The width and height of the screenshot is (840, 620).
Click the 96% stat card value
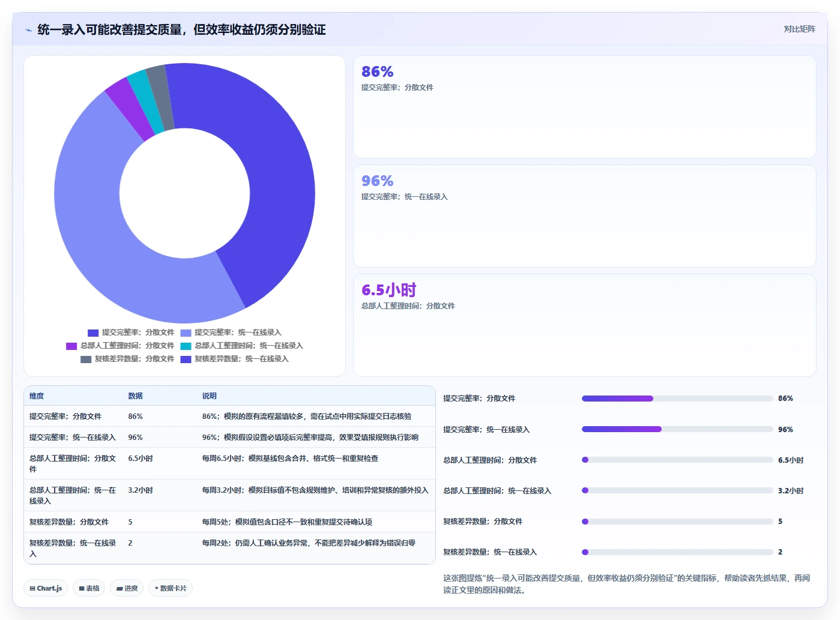click(377, 181)
